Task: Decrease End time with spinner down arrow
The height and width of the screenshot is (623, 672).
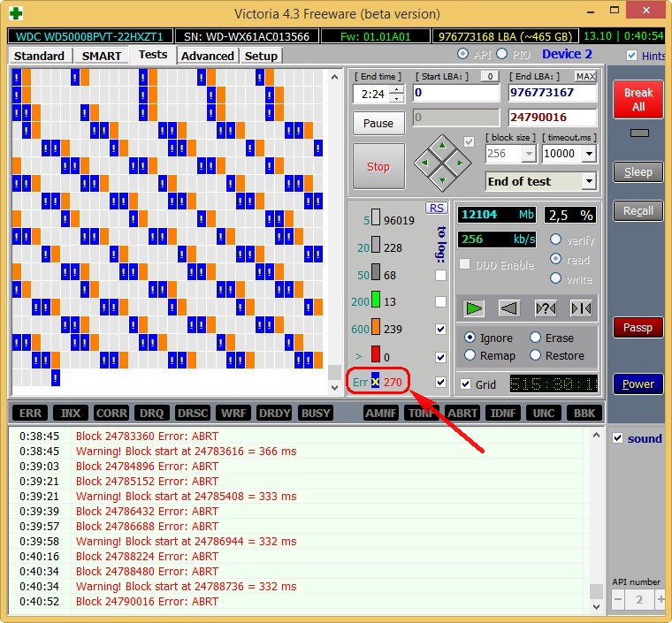Action: [397, 98]
